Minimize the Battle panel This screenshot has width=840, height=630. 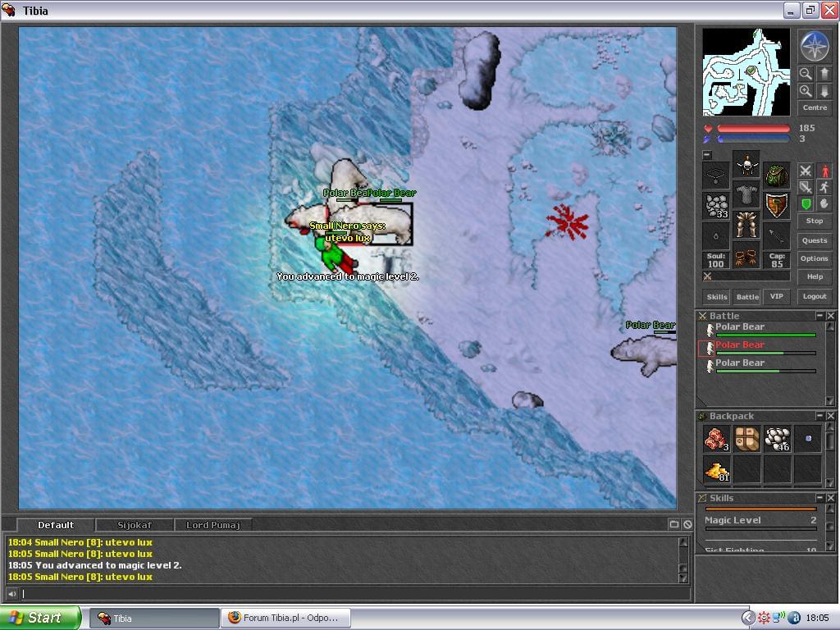click(x=819, y=316)
